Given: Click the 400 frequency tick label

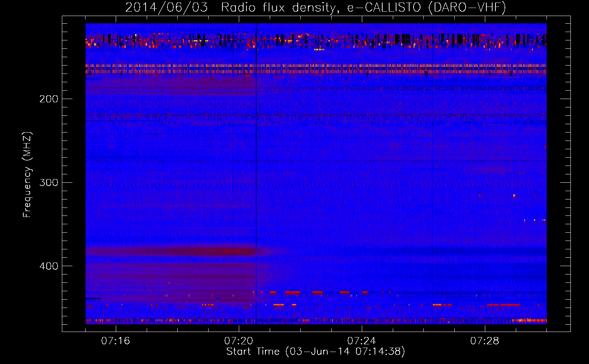Looking at the screenshot, I should coord(49,266).
